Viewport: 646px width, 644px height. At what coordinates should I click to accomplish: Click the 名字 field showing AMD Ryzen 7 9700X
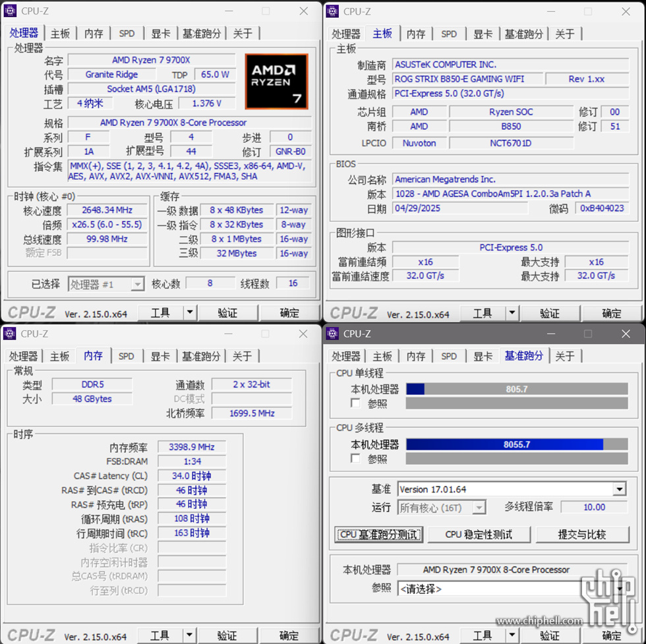pos(151,60)
